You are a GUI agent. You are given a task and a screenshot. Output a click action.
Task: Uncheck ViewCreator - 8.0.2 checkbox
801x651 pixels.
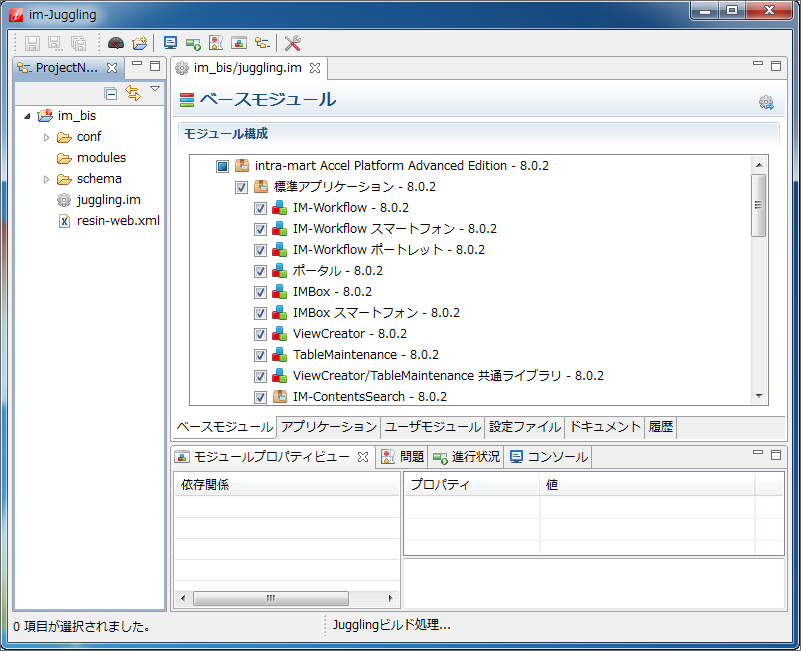click(260, 334)
